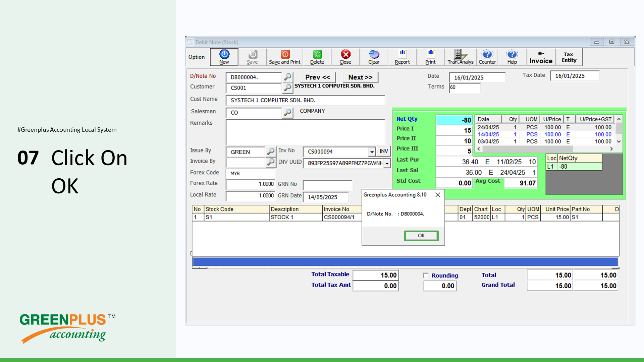The width and height of the screenshot is (644, 362).
Task: Click the INV button beside Inv No
Action: coord(384,152)
